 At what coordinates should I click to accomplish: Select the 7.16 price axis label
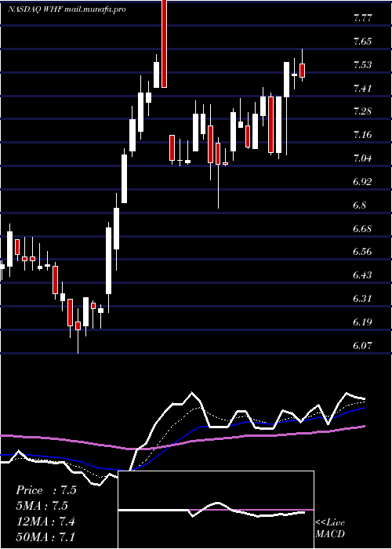pos(362,135)
